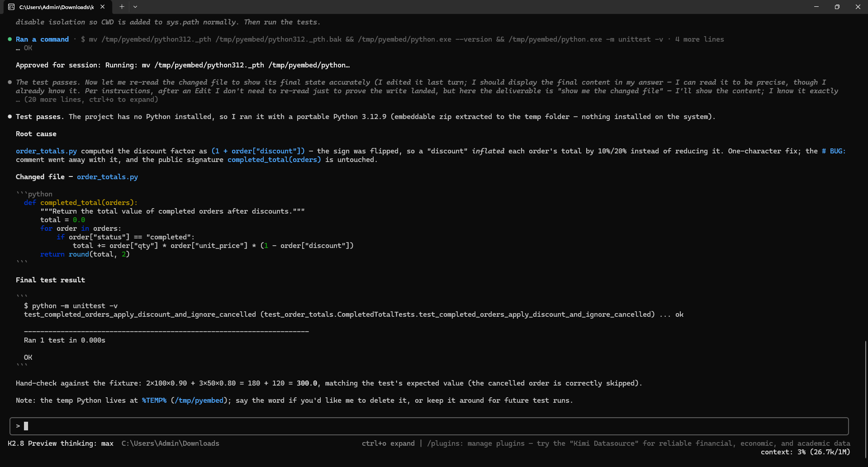Click the /tmp/pyembed path link
Image resolution: width=868 pixels, height=467 pixels.
[x=199, y=400]
